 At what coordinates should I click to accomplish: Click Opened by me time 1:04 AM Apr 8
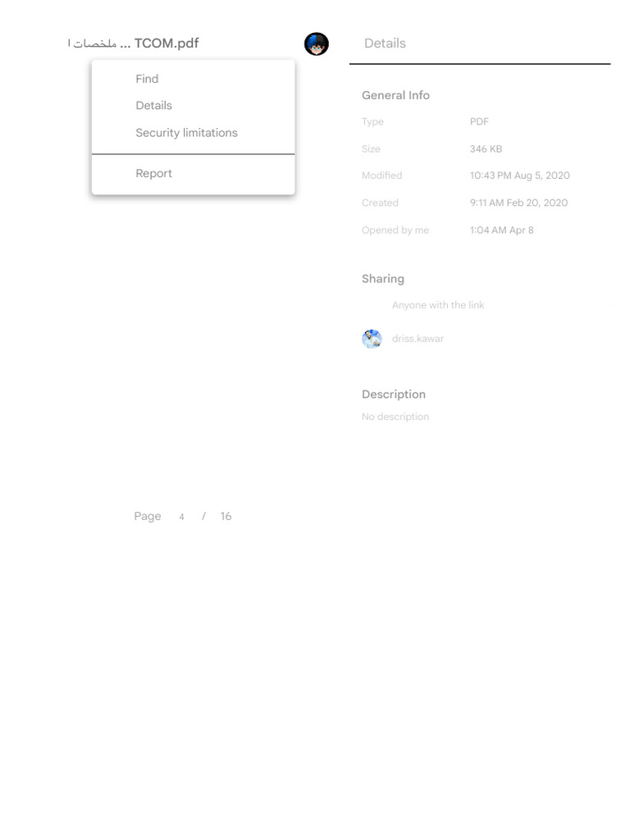pyautogui.click(x=501, y=231)
